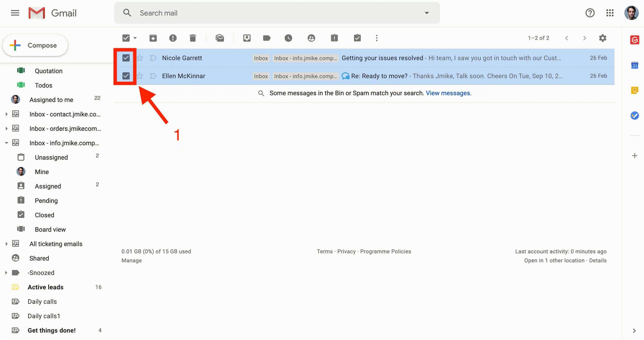Click the Archive icon in toolbar

153,38
